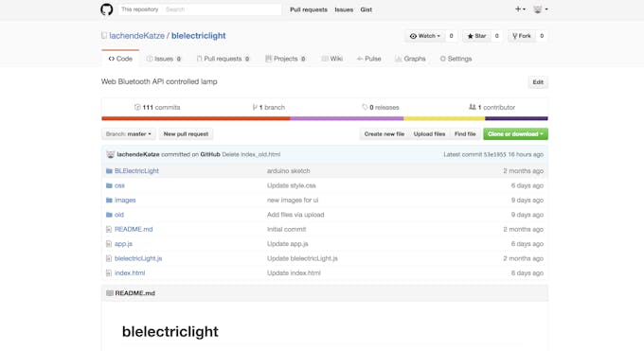The width and height of the screenshot is (644, 351).
Task: View the Pulse tab
Action: (x=368, y=59)
